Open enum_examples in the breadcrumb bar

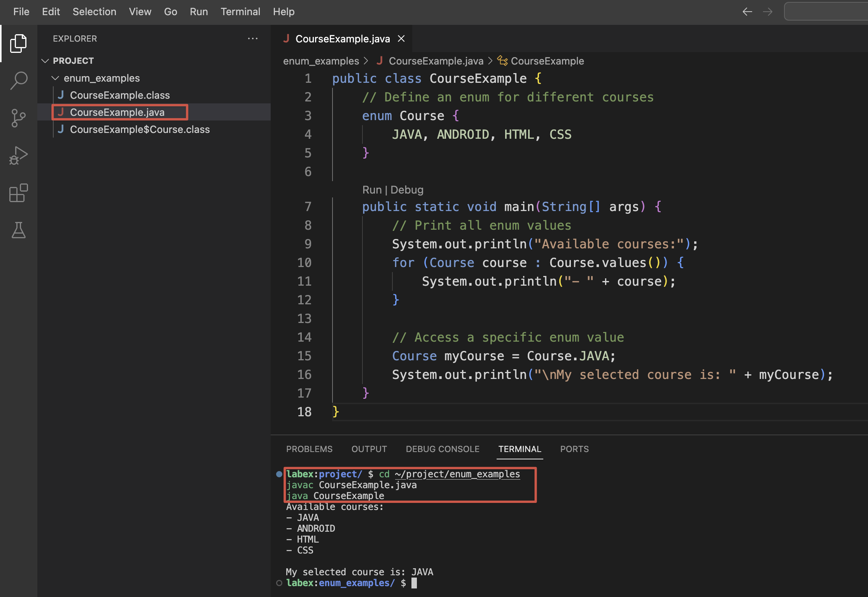[x=321, y=61]
